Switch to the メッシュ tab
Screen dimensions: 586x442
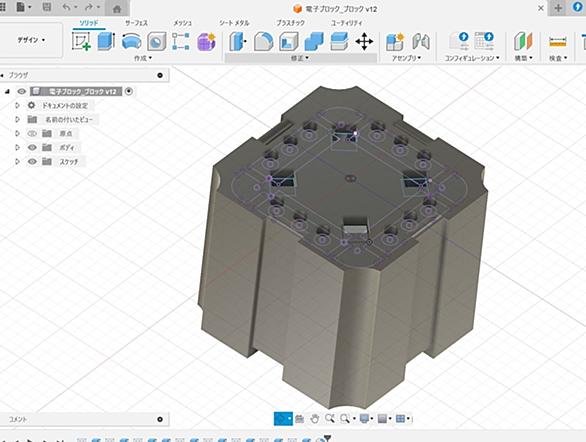pos(182,23)
